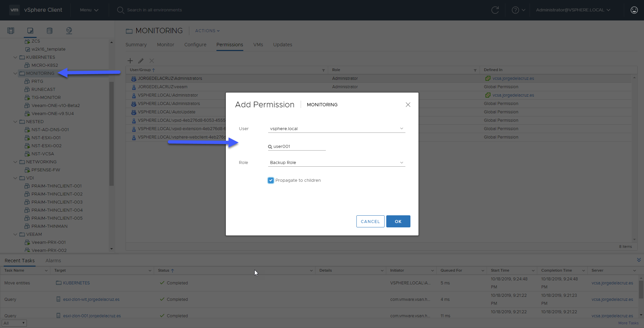Collapse the MONITORING folder in tree
The image size is (644, 328).
(x=15, y=73)
